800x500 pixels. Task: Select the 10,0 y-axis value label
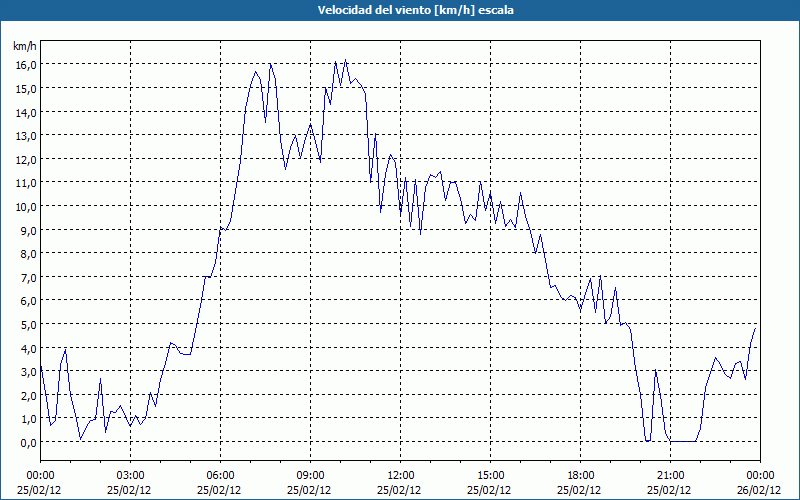tap(28, 207)
